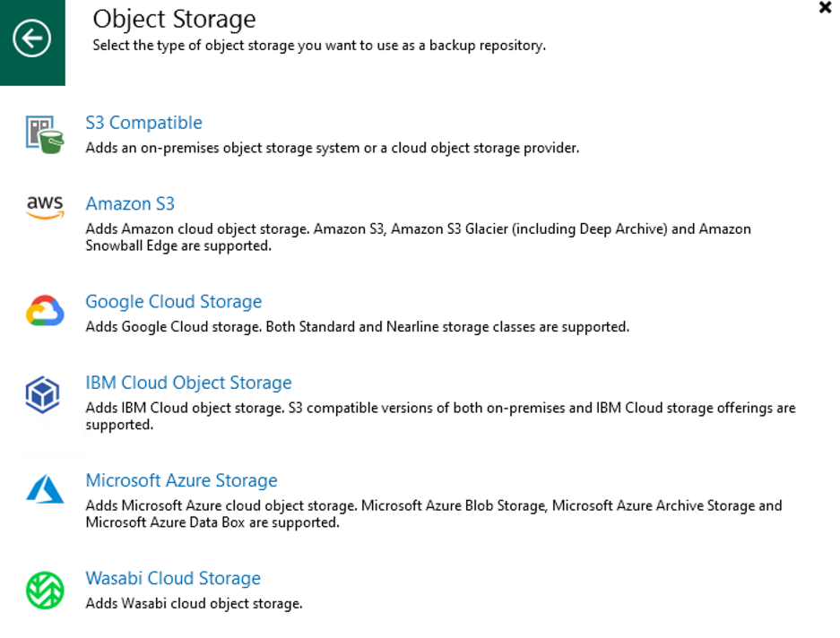840x638 pixels.
Task: Select the S3 Compatible title link
Action: coord(143,123)
